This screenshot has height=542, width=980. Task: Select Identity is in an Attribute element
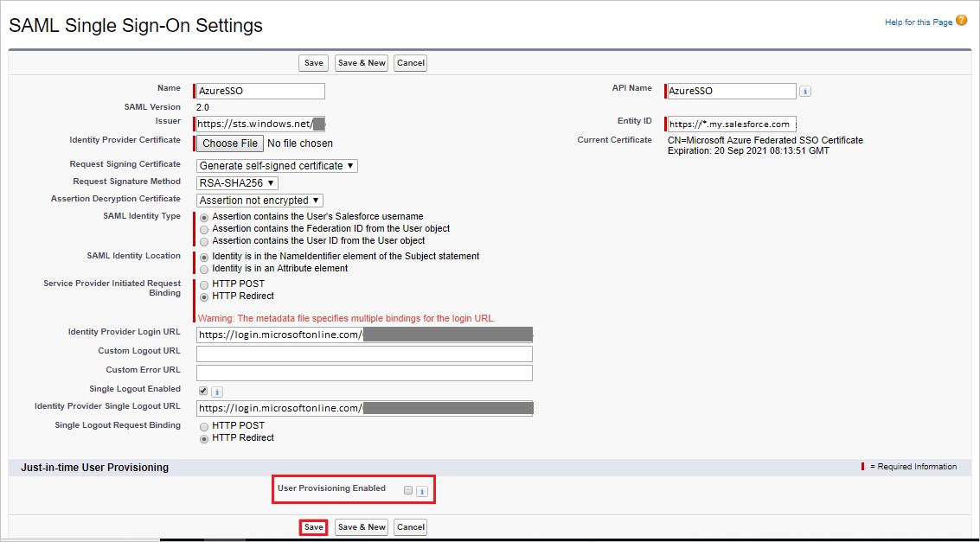202,269
